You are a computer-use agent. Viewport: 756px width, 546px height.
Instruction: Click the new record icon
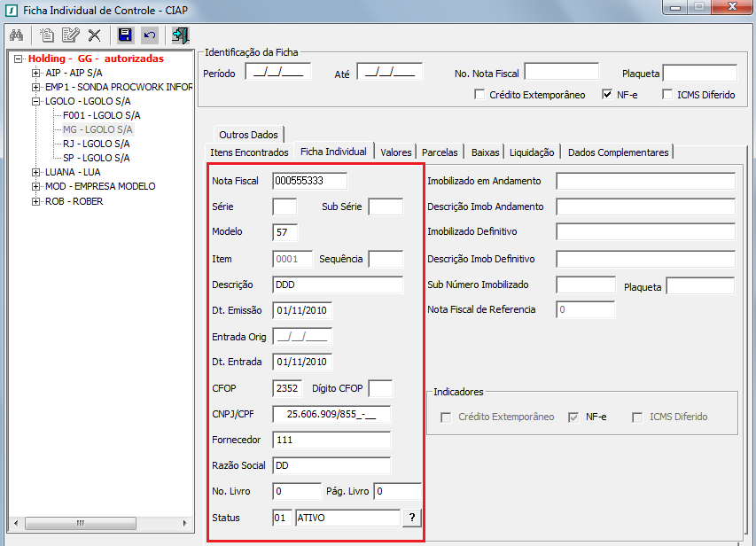pos(47,35)
